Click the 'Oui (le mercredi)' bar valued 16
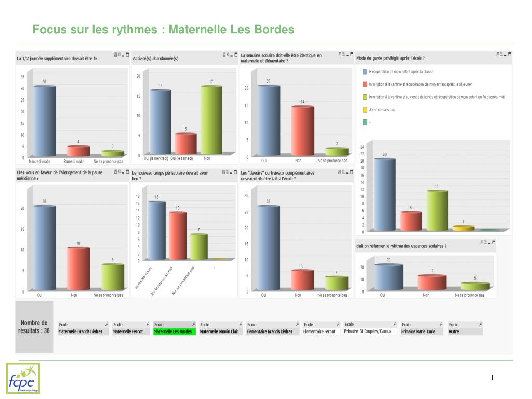Image resolution: width=532 pixels, height=399 pixels. click(x=160, y=122)
